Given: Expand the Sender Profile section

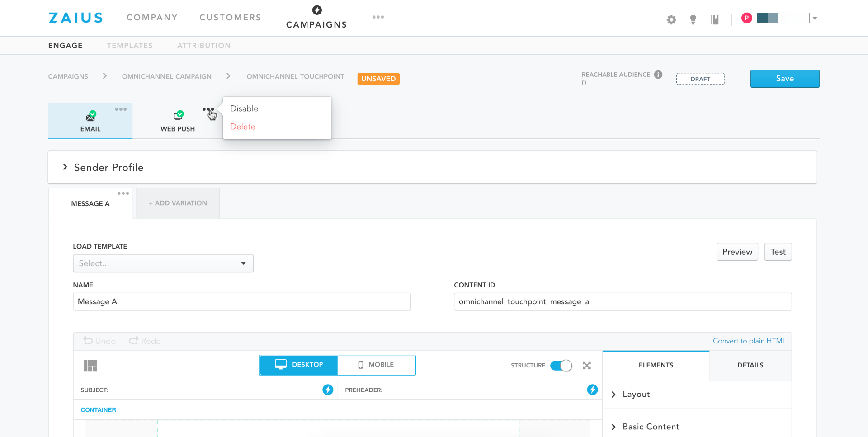Looking at the screenshot, I should tap(432, 167).
